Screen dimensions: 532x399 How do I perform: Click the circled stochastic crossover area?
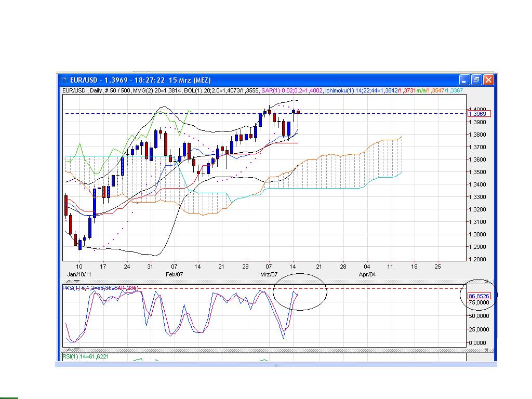click(300, 292)
